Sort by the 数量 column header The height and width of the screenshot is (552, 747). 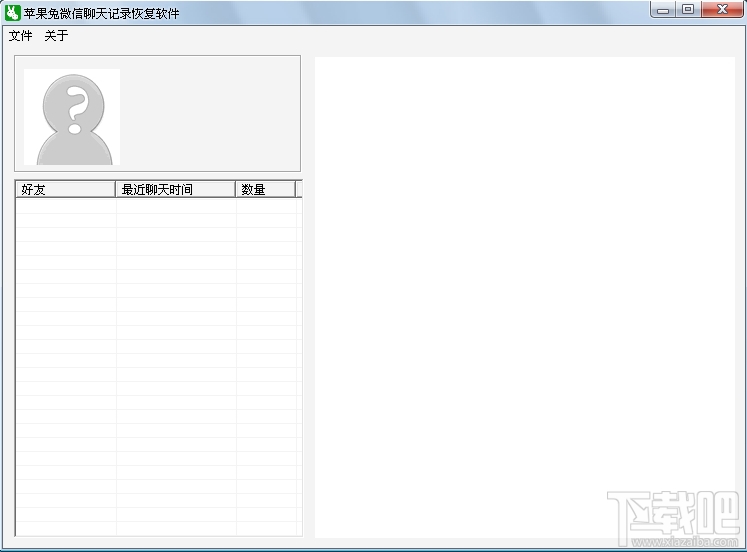pyautogui.click(x=266, y=190)
